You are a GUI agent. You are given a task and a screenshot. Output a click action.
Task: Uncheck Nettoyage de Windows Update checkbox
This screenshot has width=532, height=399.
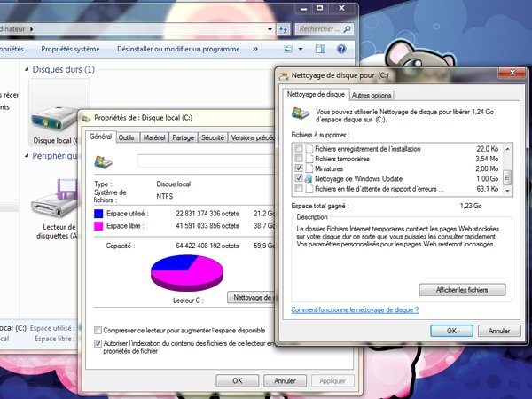[x=299, y=178]
